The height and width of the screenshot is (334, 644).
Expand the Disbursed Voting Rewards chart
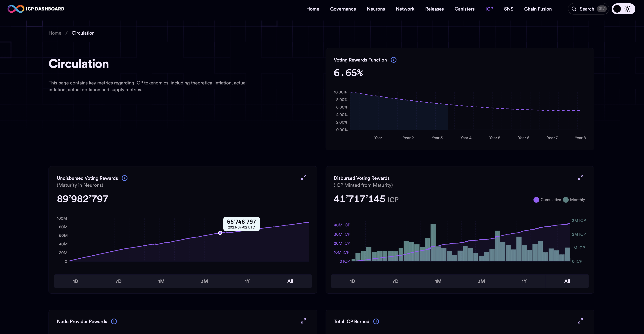pos(580,177)
